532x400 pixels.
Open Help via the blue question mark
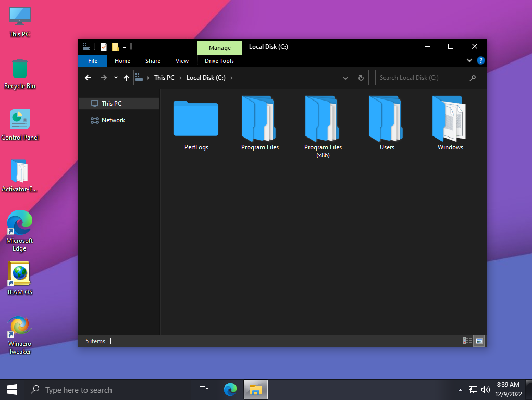(480, 61)
